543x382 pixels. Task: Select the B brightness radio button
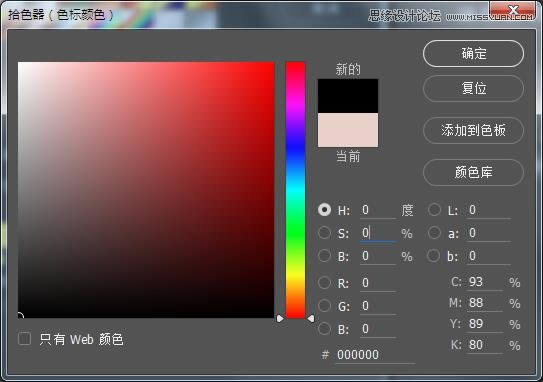324,256
